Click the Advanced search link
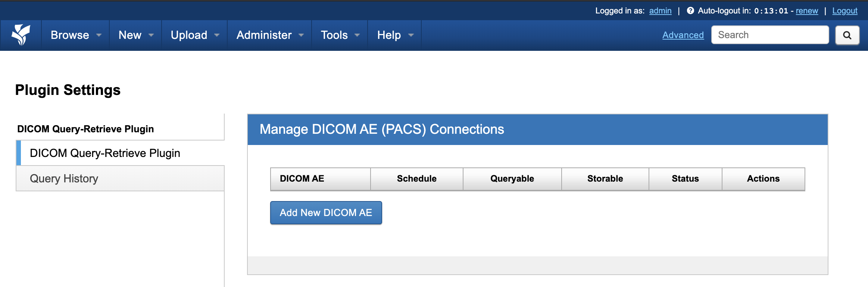The image size is (868, 287). (x=683, y=35)
